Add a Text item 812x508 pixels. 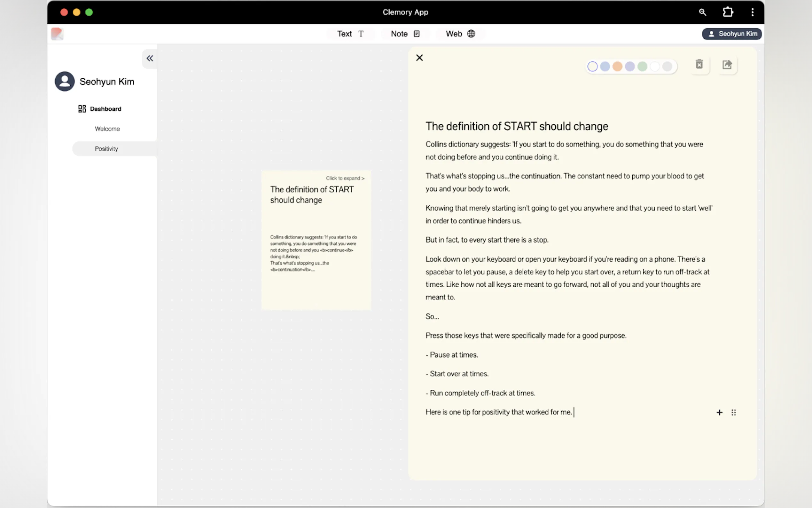coord(350,34)
